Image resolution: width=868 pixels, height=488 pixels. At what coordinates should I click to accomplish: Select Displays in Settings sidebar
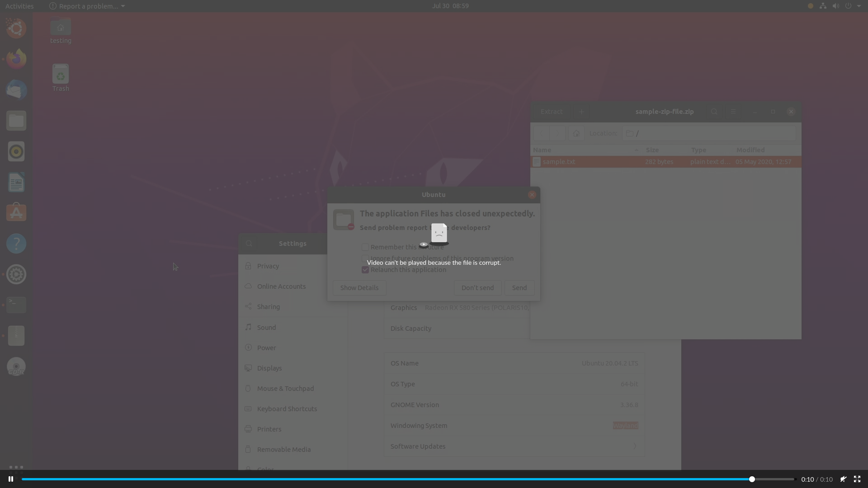(x=293, y=368)
